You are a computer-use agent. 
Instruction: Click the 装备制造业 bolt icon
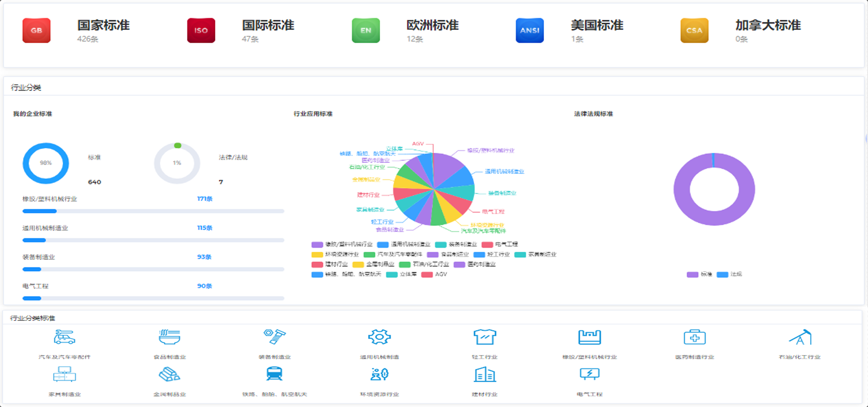(274, 337)
